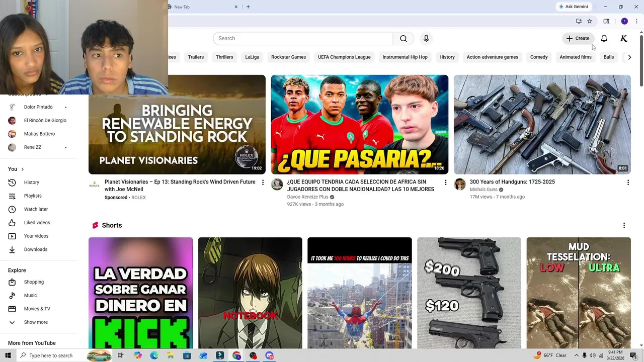Viewport: 644px width, 362px height.
Task: Select the Action-adventure games chip
Action: click(x=492, y=57)
